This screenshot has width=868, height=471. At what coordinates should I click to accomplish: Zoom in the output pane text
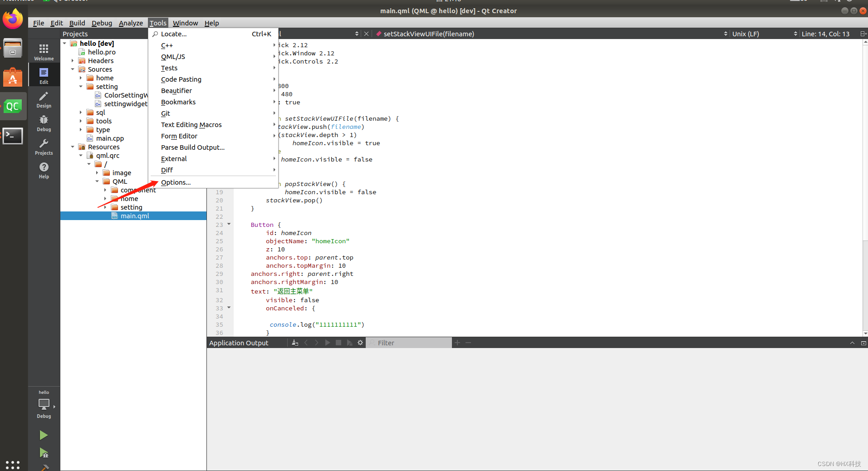(x=457, y=343)
